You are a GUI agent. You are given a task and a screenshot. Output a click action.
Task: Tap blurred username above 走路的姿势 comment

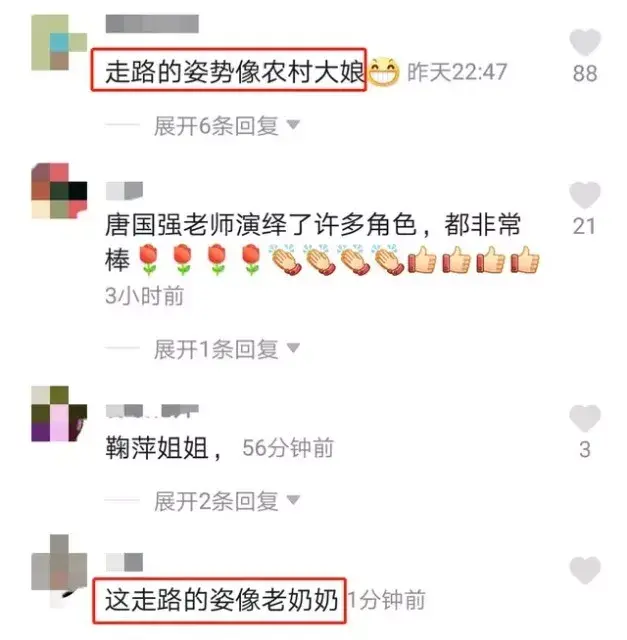point(152,24)
